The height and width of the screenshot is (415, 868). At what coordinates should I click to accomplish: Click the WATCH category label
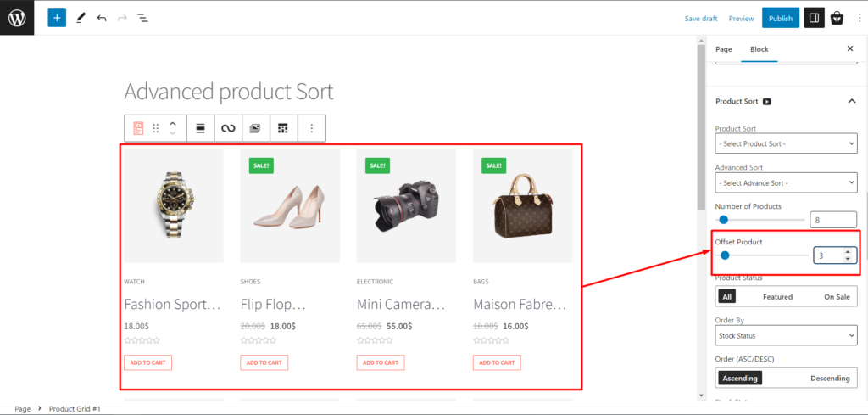click(134, 282)
